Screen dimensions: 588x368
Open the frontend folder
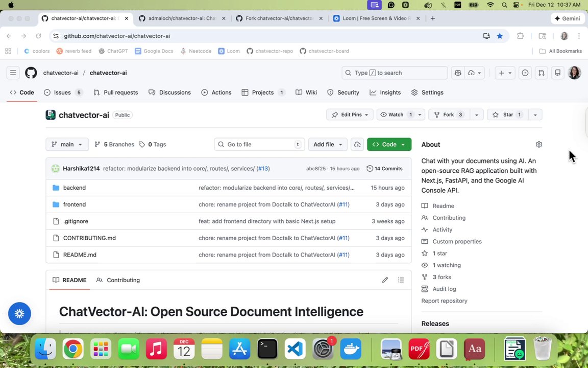[x=74, y=204]
